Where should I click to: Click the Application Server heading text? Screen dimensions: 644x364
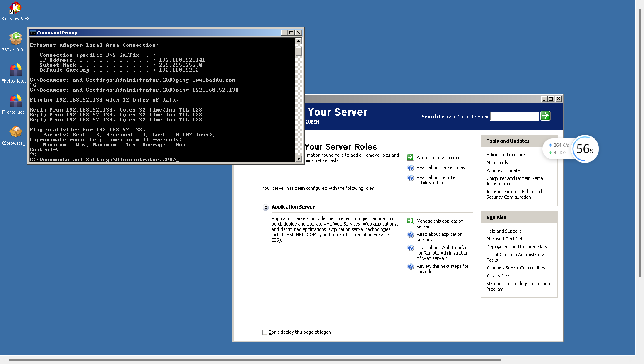pyautogui.click(x=293, y=207)
